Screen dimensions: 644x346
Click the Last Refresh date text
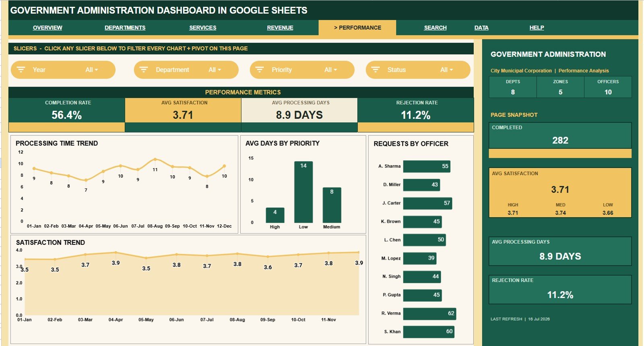tap(520, 319)
